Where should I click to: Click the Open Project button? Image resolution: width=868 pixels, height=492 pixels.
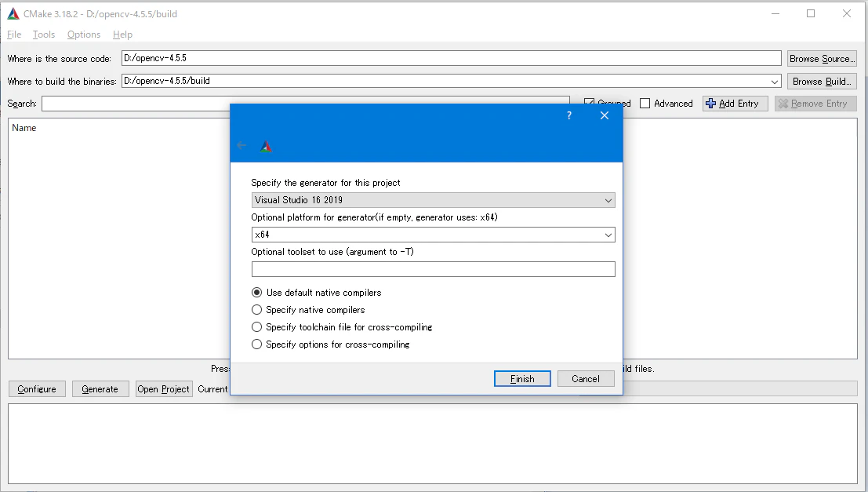point(163,389)
